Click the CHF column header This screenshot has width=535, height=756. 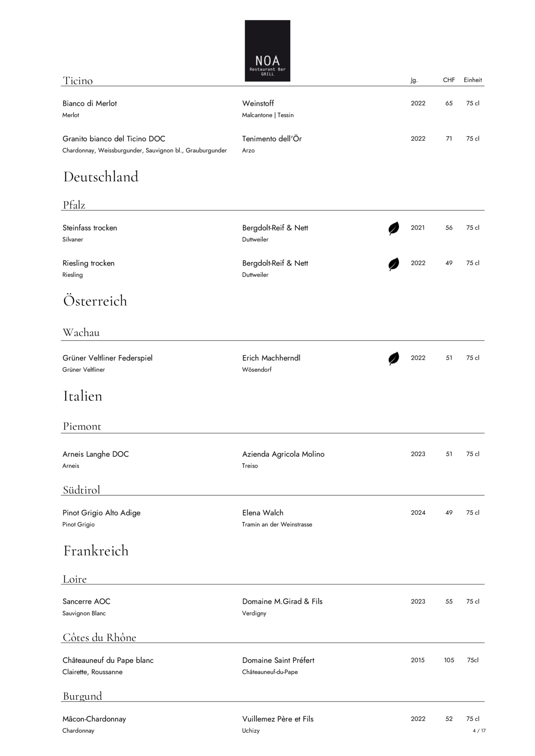(x=449, y=80)
